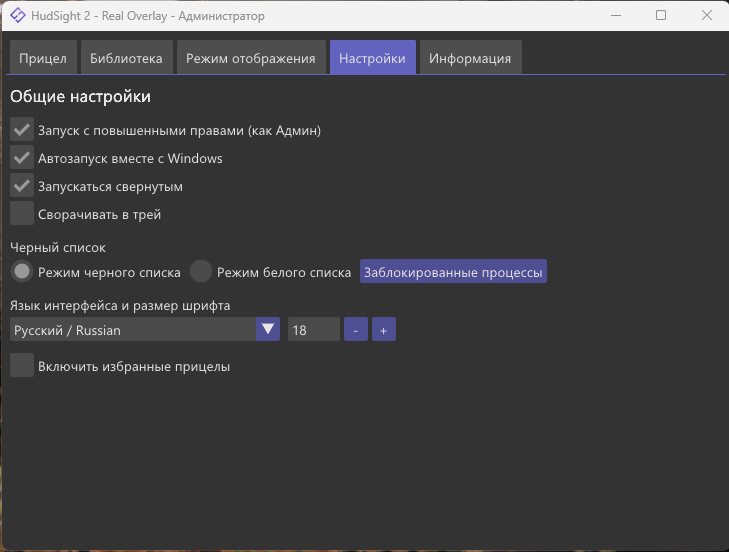Open the language dropdown arrow

coord(267,330)
